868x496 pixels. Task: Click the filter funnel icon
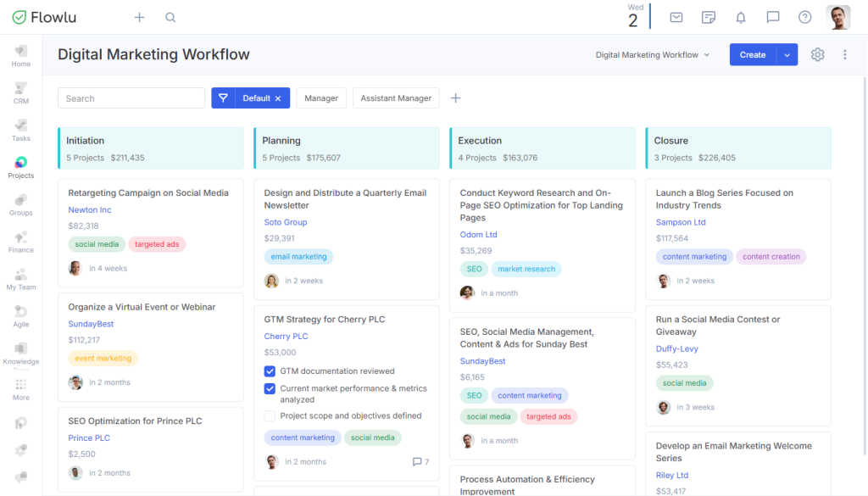[223, 98]
